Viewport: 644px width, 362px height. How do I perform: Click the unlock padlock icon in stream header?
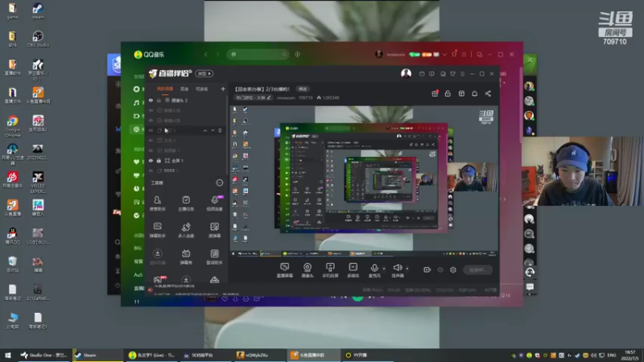[x=448, y=93]
